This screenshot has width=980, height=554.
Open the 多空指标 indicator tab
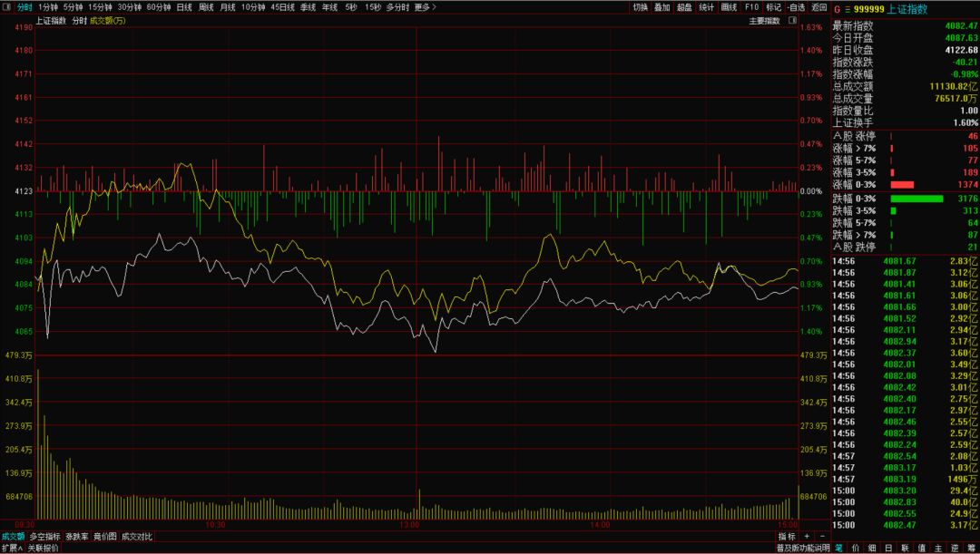(x=44, y=537)
